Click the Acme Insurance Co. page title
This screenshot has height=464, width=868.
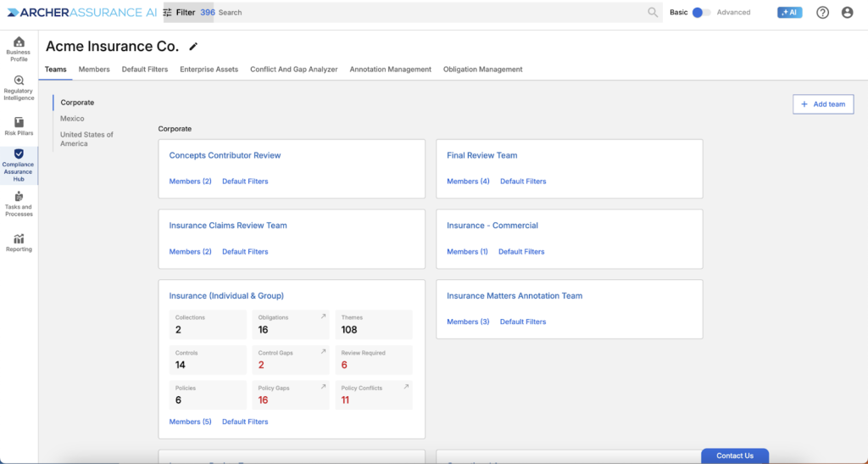[x=113, y=47]
